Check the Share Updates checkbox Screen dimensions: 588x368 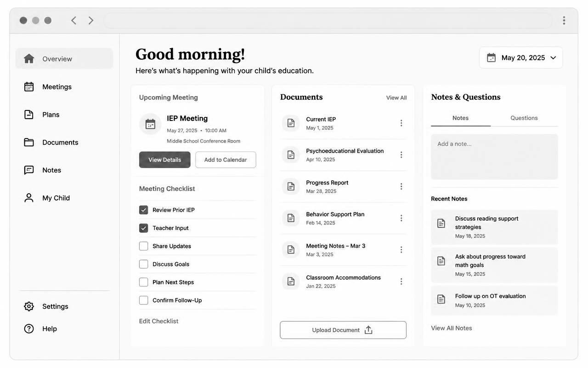tap(144, 246)
